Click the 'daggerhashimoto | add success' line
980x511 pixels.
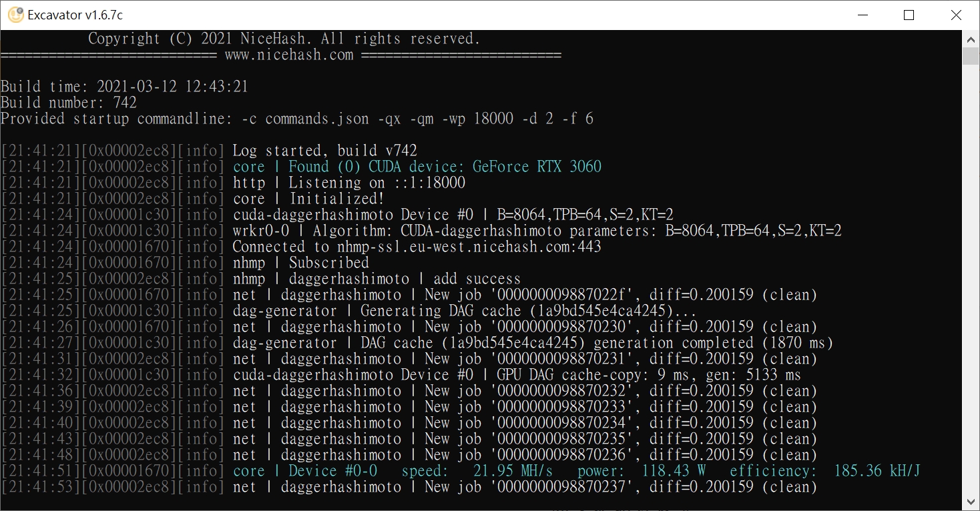[261, 279]
